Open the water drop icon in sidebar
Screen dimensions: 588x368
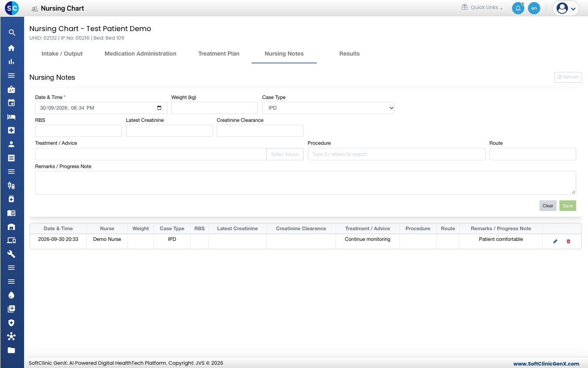point(11,295)
